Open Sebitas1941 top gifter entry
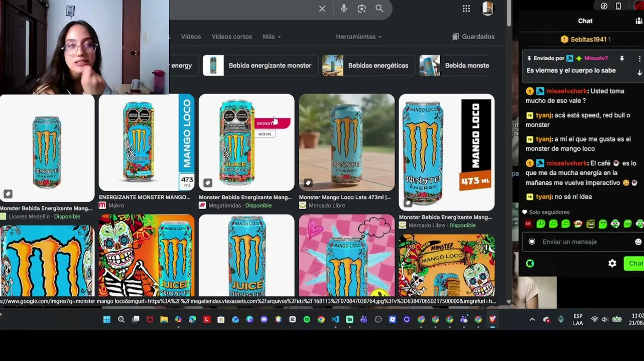644x361 pixels. tap(585, 39)
